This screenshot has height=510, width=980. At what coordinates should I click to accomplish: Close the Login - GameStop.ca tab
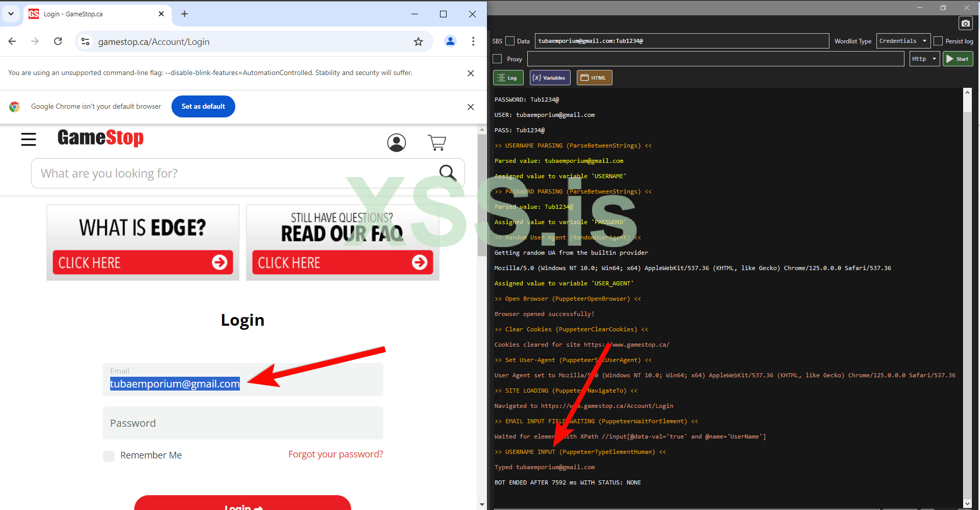[161, 14]
